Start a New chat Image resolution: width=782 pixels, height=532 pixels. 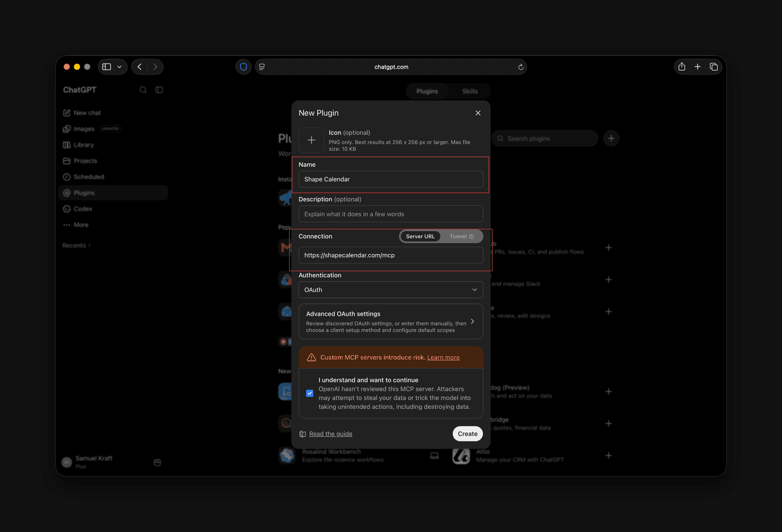pos(113,113)
